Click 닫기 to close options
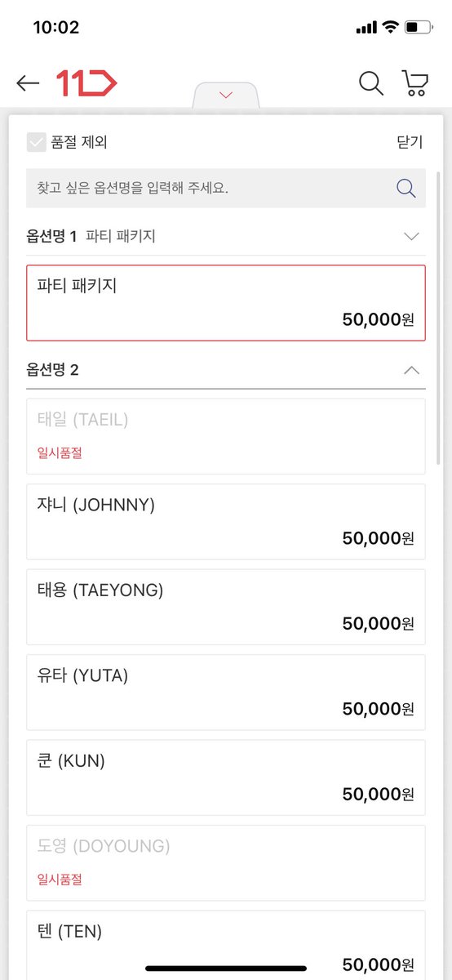Viewport: 452px width, 980px height. point(410,142)
